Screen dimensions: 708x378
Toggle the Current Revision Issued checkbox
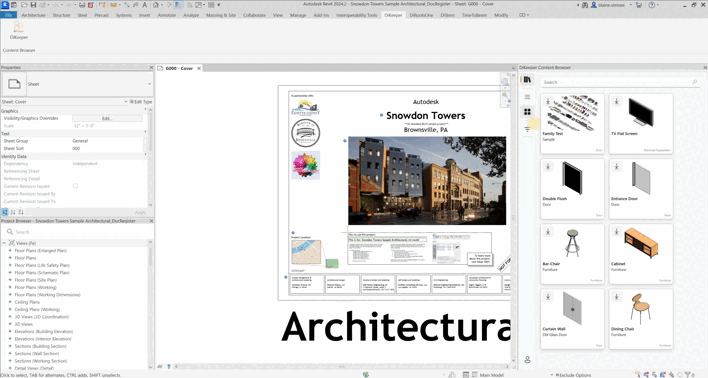75,186
